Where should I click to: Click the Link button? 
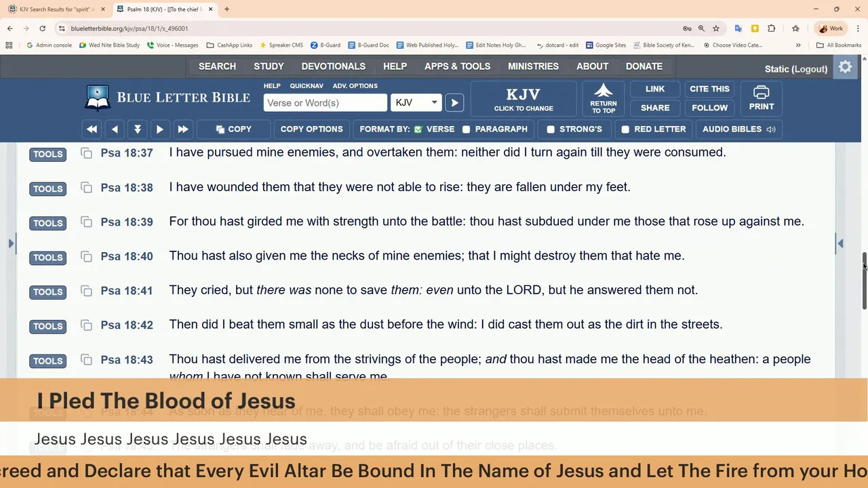(654, 89)
